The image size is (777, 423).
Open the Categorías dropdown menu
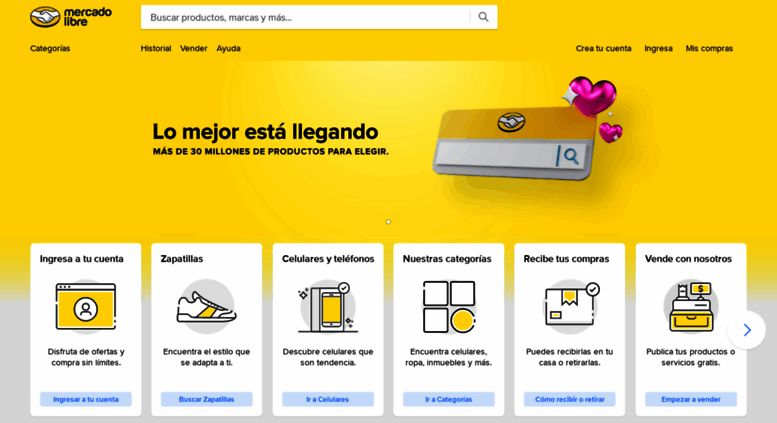pos(50,49)
